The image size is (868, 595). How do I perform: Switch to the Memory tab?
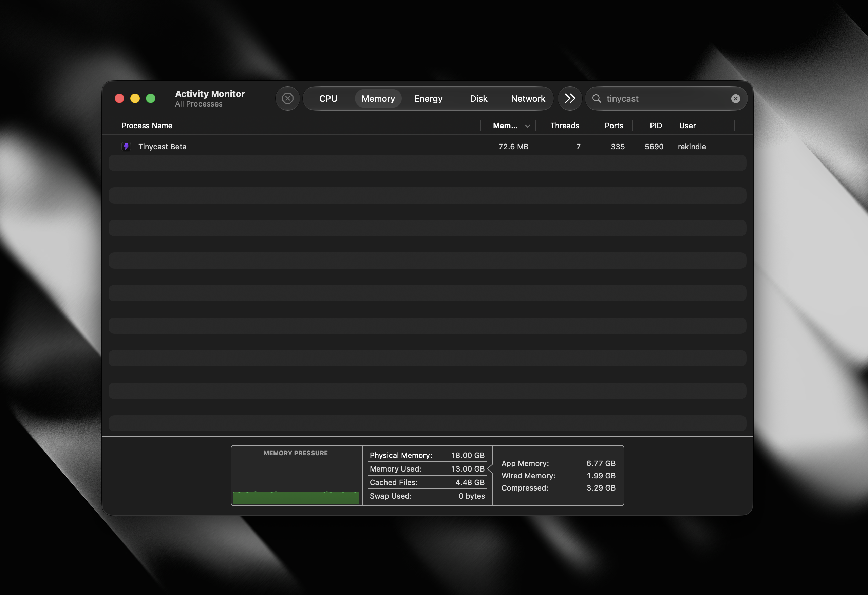(x=378, y=98)
